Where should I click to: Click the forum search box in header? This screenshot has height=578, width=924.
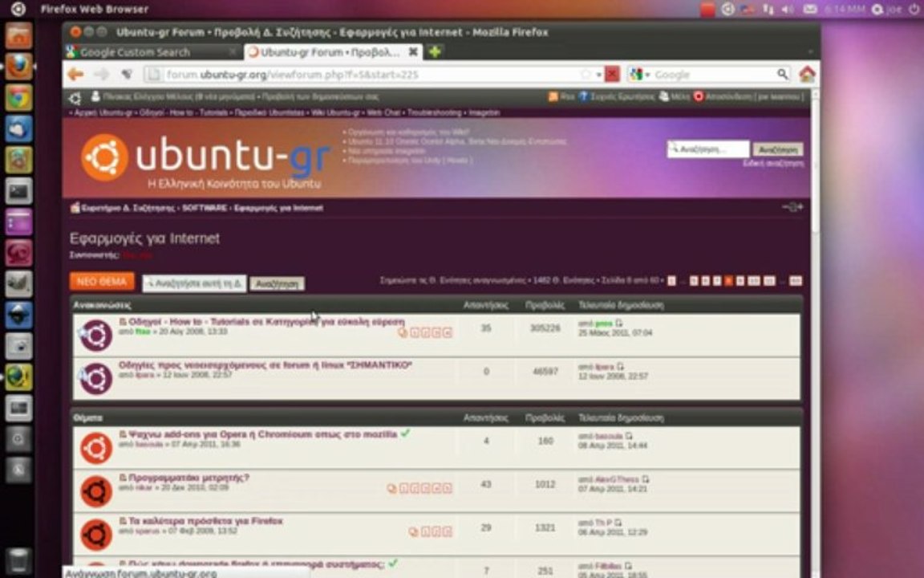click(707, 149)
